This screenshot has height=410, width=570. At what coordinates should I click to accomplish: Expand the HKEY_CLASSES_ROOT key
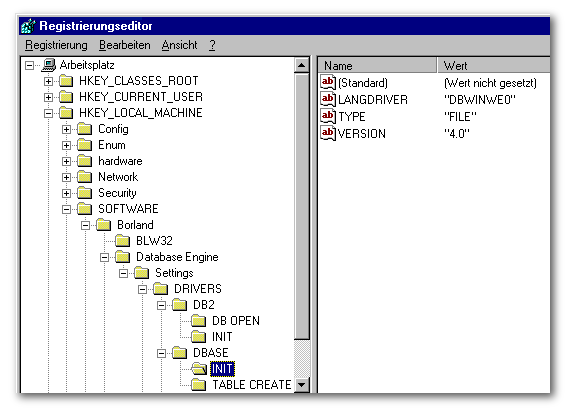click(x=48, y=81)
